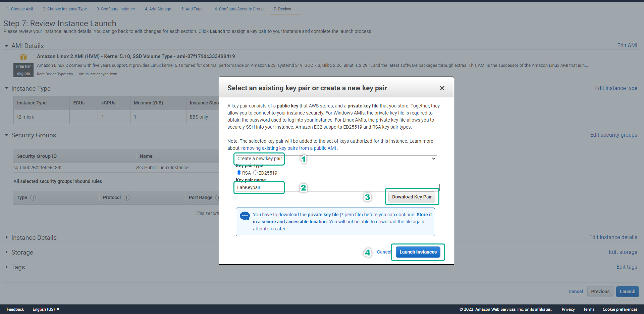Click the Download Key Pair button
644x314 pixels.
click(x=412, y=197)
